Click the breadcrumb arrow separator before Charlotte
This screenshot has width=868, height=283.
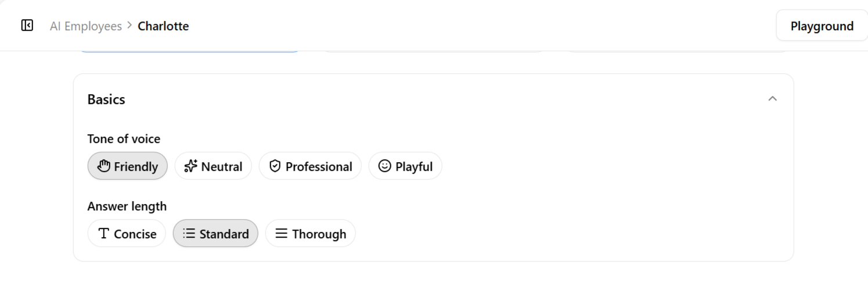[129, 26]
